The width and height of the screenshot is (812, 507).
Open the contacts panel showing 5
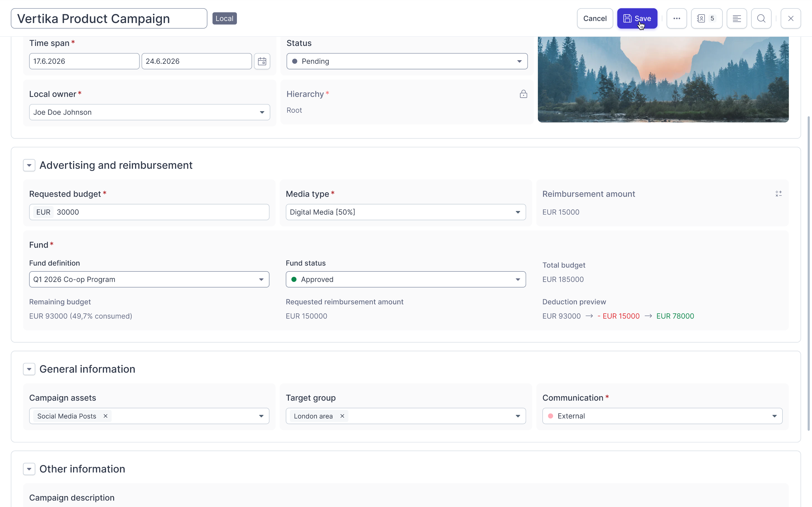(706, 18)
